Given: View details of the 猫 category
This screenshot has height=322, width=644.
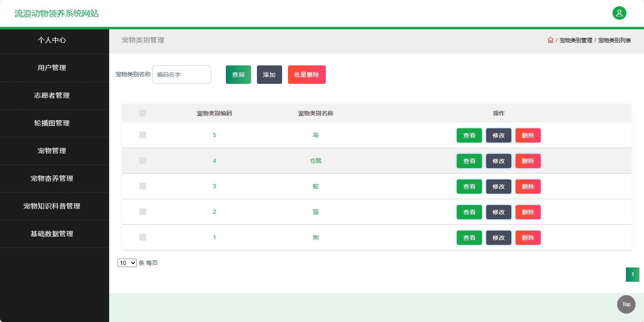Looking at the screenshot, I should [469, 212].
